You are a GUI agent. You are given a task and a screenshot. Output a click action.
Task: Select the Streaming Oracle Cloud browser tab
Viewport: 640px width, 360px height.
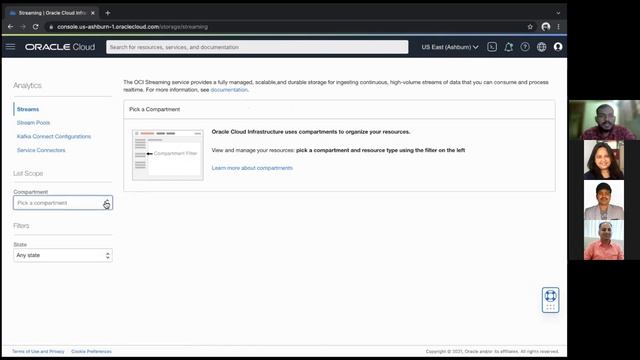[52, 13]
